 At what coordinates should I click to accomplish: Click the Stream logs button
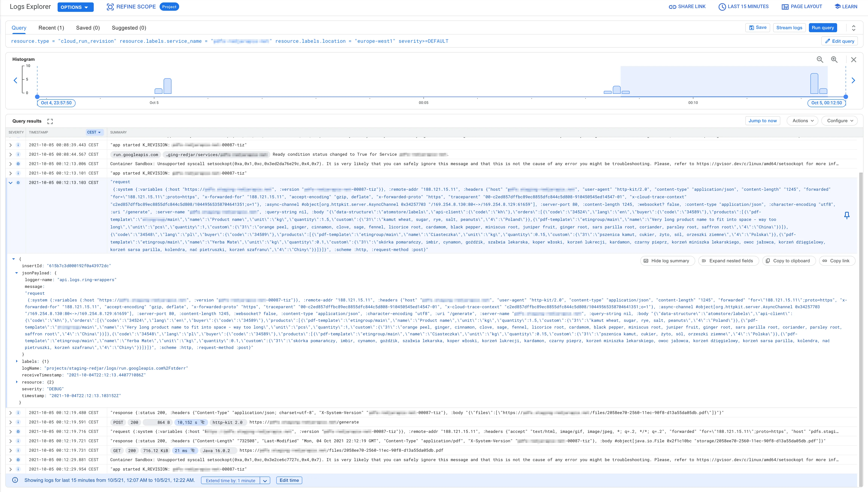[x=789, y=28]
